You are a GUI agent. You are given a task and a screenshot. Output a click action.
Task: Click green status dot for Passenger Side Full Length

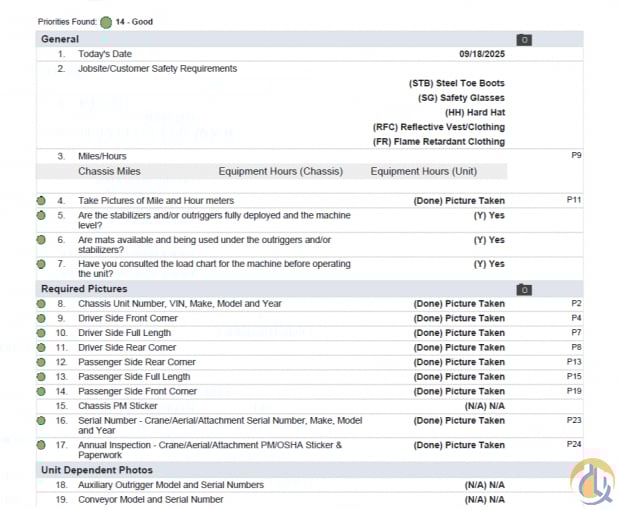(x=41, y=377)
